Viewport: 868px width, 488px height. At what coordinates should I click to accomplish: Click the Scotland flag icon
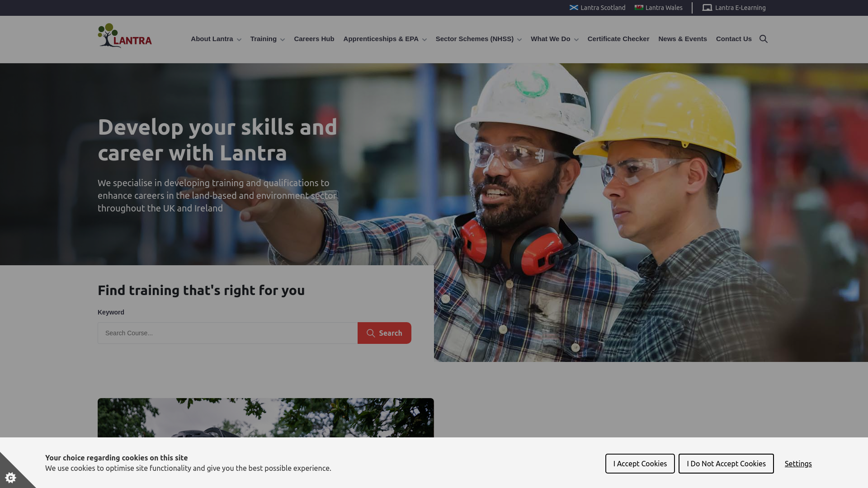pyautogui.click(x=574, y=8)
